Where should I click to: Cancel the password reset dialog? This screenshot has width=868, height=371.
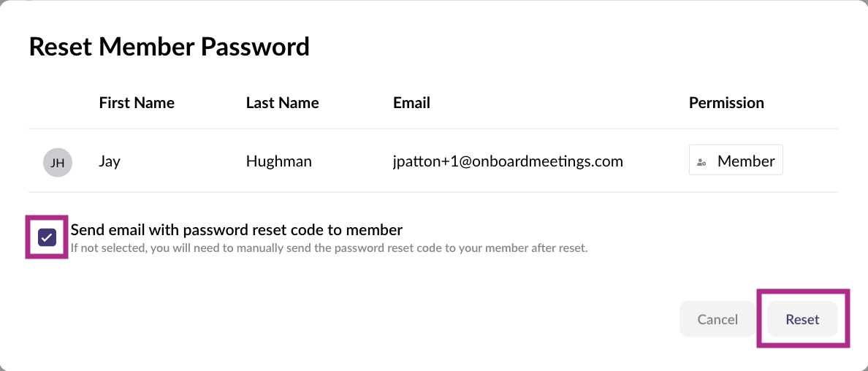pos(717,319)
